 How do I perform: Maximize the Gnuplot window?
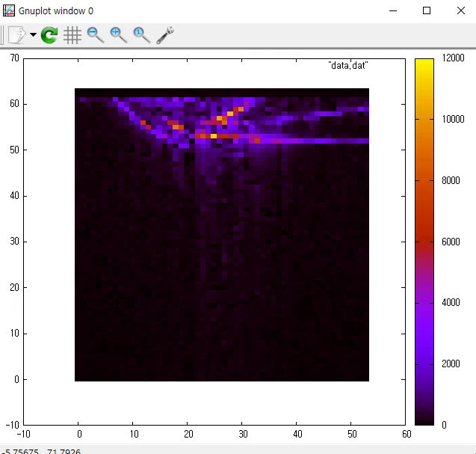427,10
